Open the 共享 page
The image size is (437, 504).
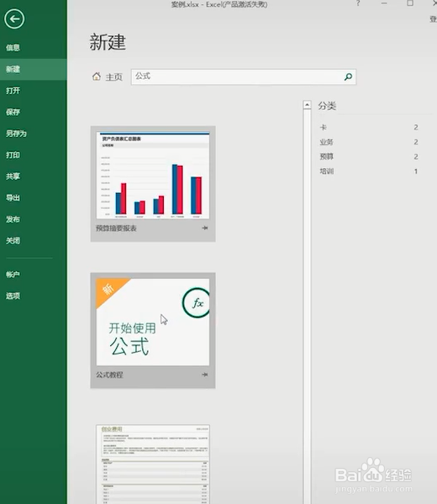(13, 176)
